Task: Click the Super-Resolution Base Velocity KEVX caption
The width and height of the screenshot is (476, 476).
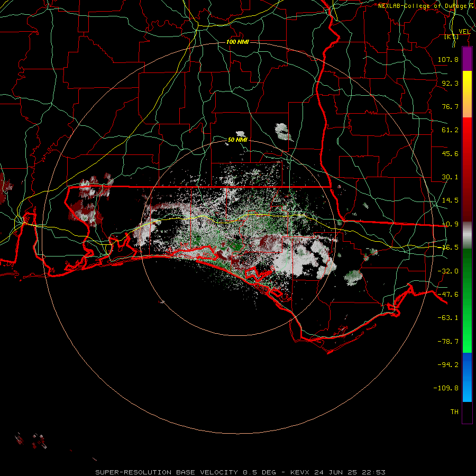Action: [241, 472]
